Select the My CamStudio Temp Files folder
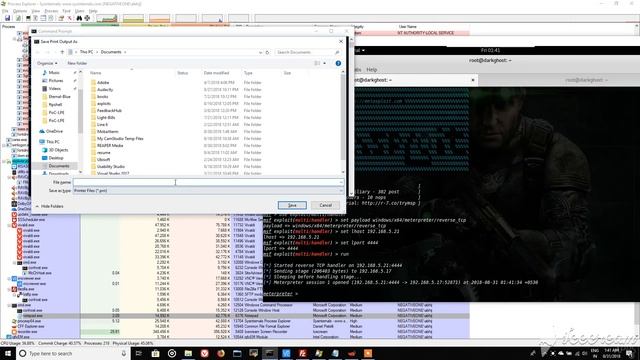640x360 pixels. tap(120, 138)
